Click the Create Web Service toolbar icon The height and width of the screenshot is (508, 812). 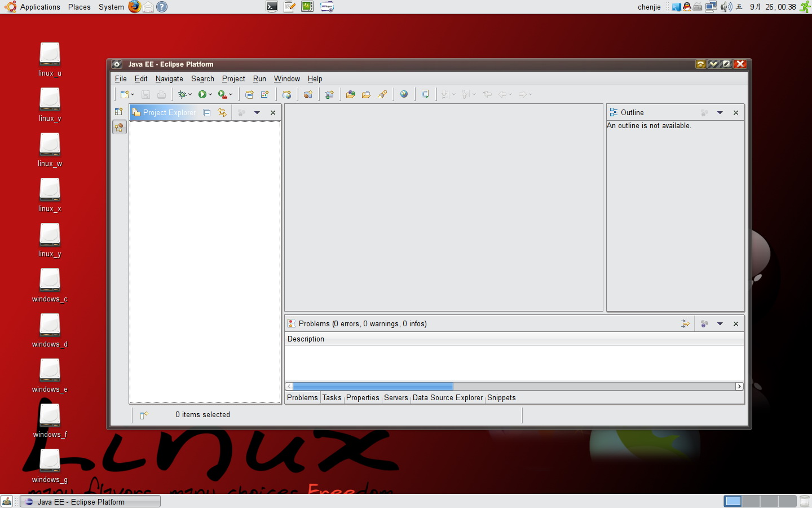(x=287, y=94)
